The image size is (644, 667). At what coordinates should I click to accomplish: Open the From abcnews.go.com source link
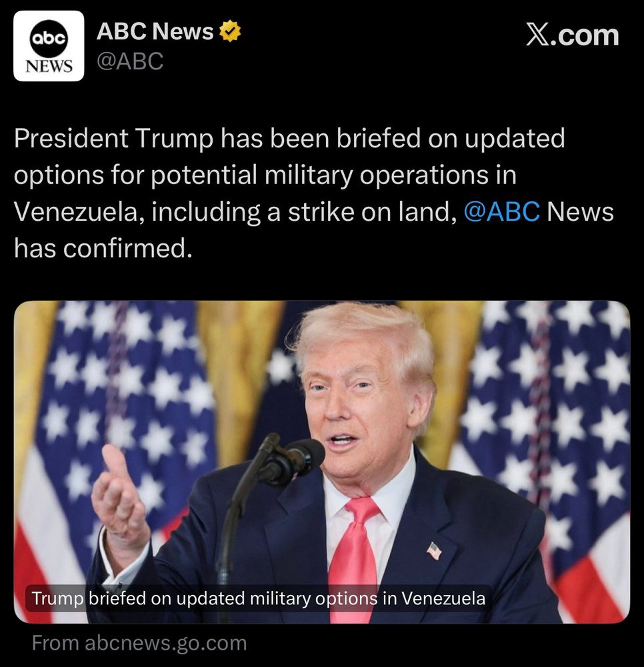coord(139,643)
